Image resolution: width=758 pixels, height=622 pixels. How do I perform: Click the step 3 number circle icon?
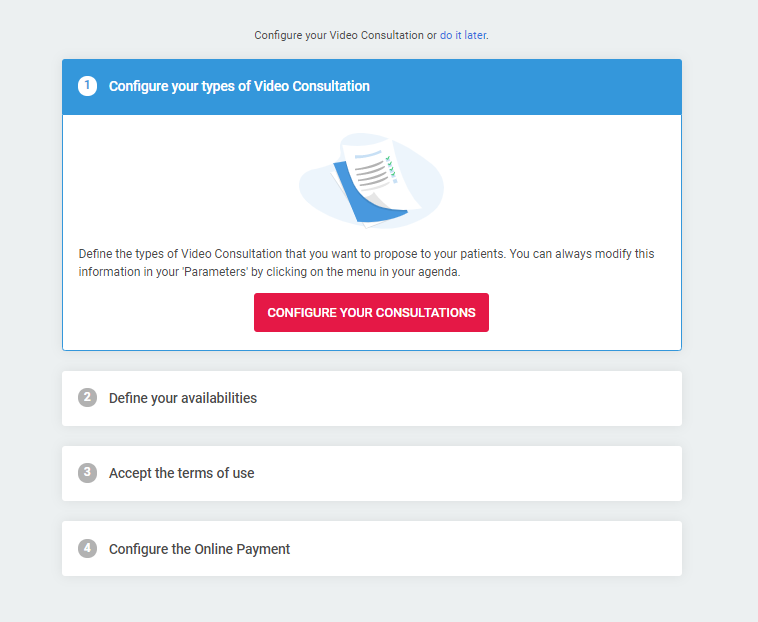(x=87, y=473)
